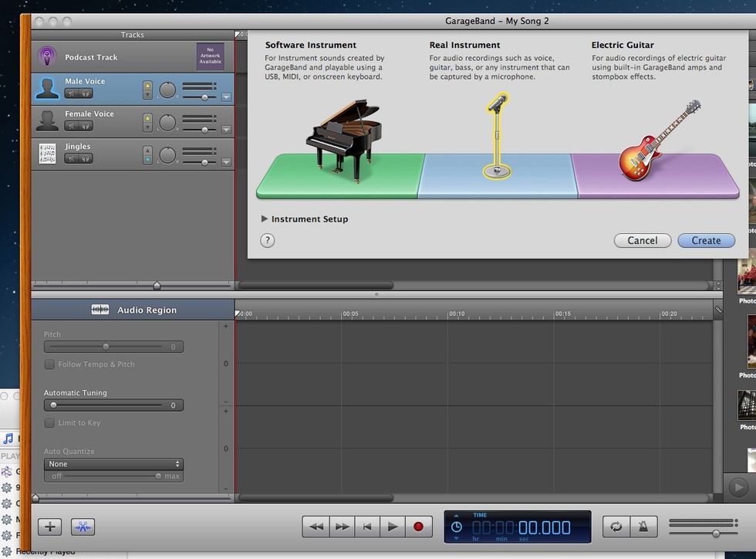The width and height of the screenshot is (756, 559).
Task: Click the Create button
Action: tap(706, 240)
